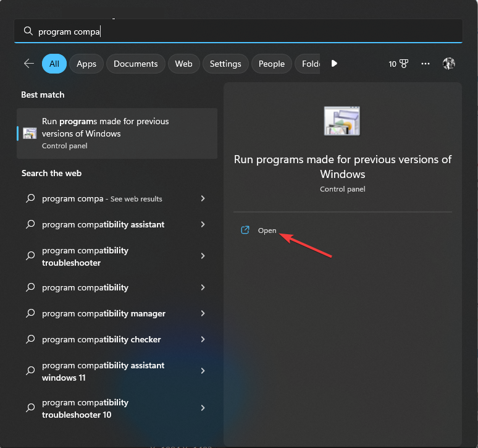Show more filters with play arrow
This screenshot has width=478, height=448.
[x=334, y=64]
